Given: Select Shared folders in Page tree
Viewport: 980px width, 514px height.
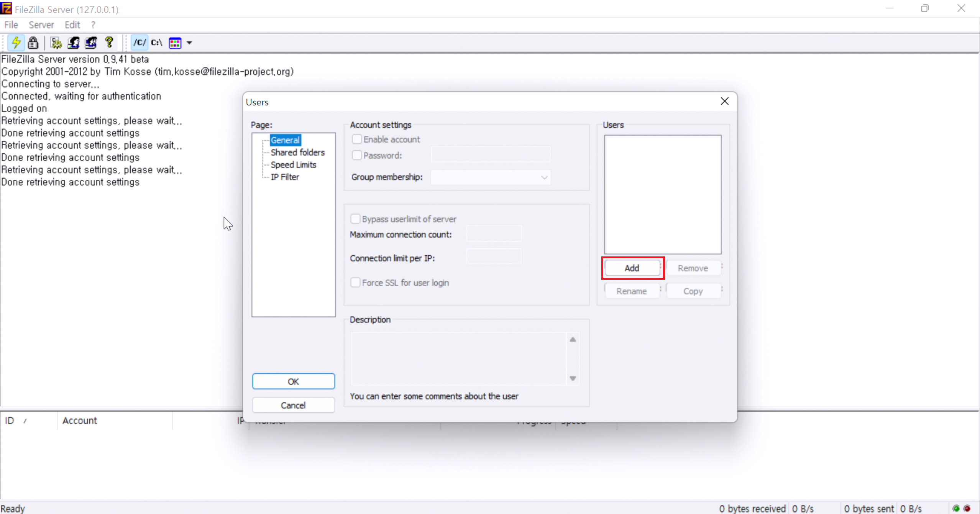Looking at the screenshot, I should click(x=297, y=152).
